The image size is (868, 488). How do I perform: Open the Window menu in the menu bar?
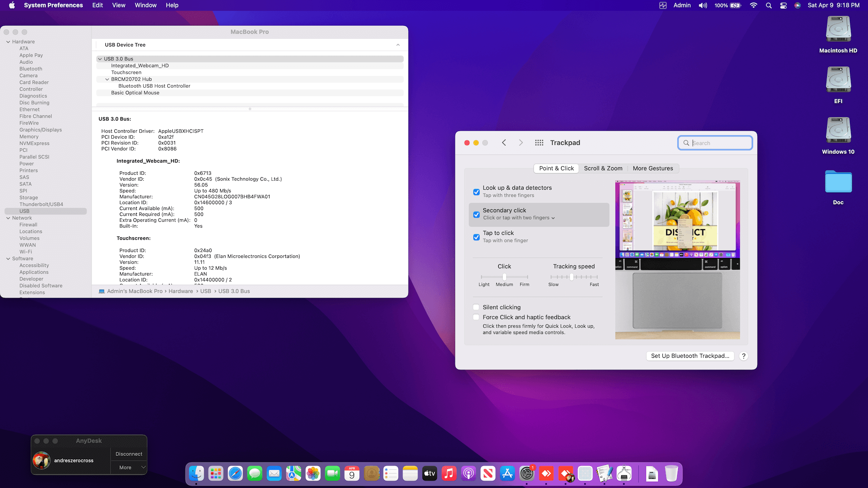pyautogui.click(x=146, y=5)
